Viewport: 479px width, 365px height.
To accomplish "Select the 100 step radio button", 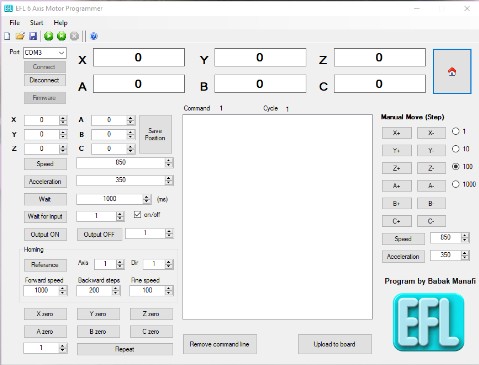I will pos(455,166).
